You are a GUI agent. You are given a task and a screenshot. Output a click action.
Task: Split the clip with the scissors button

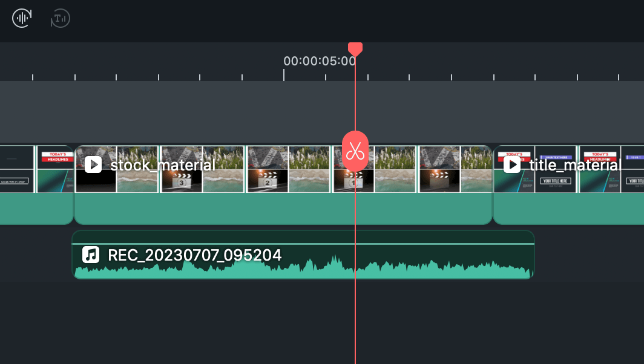coord(355,151)
